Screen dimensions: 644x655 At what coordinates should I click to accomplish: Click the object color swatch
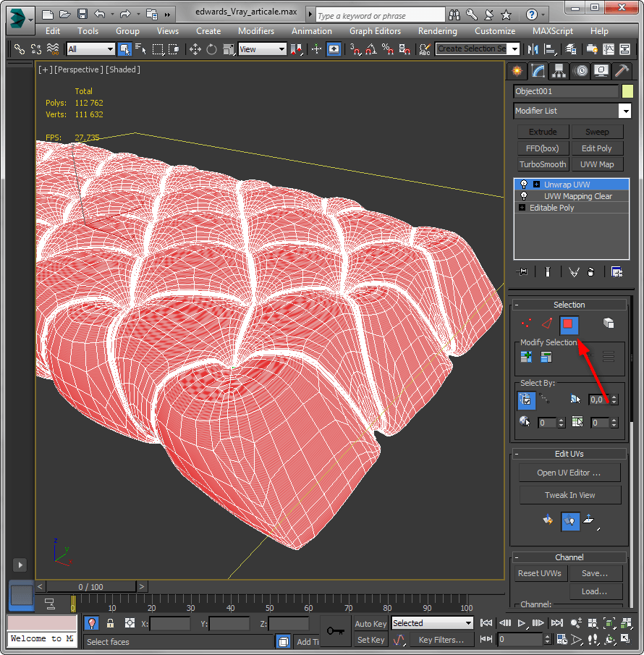[627, 91]
